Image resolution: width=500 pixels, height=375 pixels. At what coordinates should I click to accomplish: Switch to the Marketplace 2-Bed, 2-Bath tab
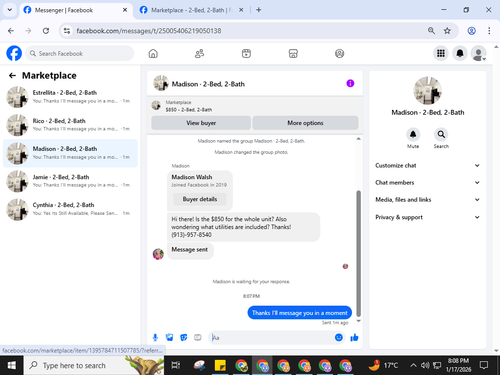click(x=191, y=10)
